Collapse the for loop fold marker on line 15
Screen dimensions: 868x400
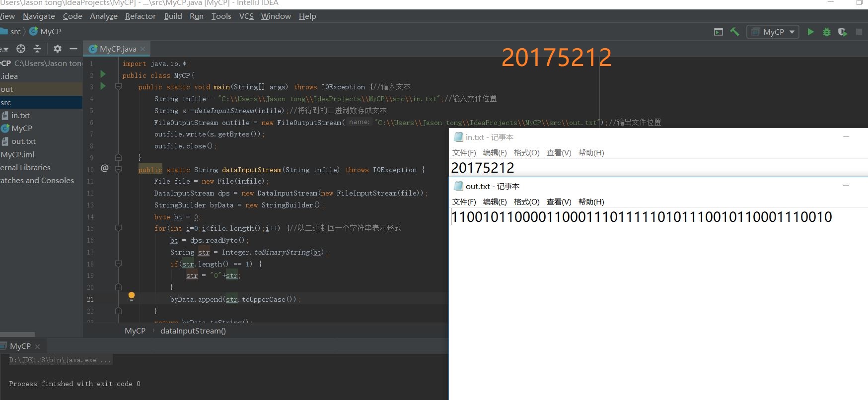118,228
